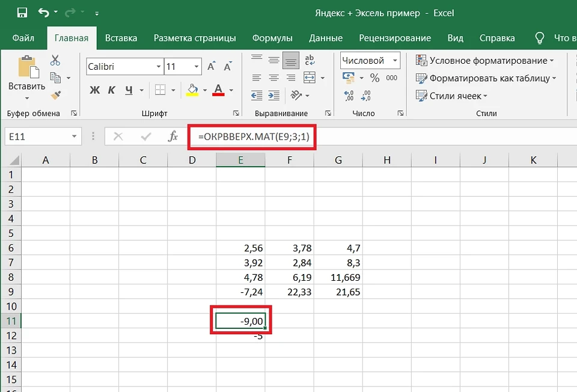
Task: Switch to the Формулы ribbon tab
Action: click(273, 37)
